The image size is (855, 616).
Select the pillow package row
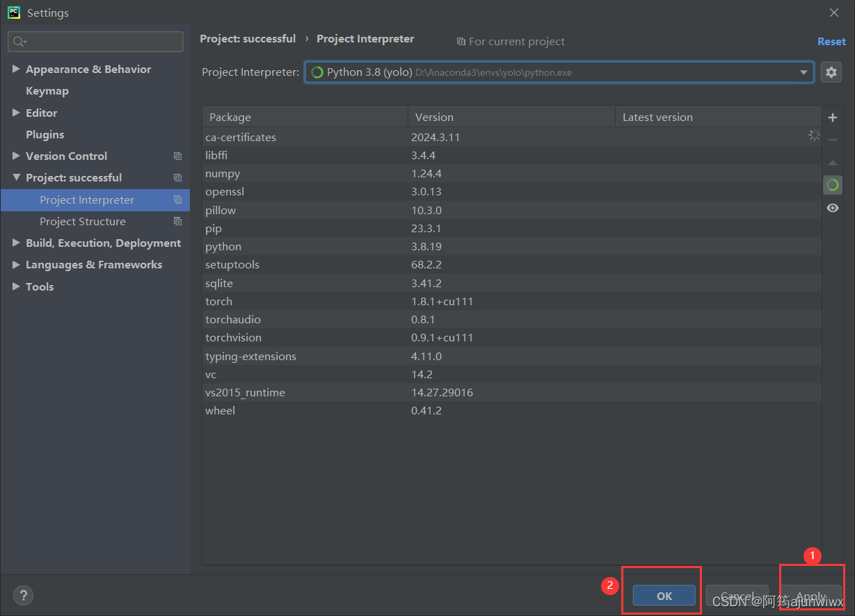(x=512, y=210)
